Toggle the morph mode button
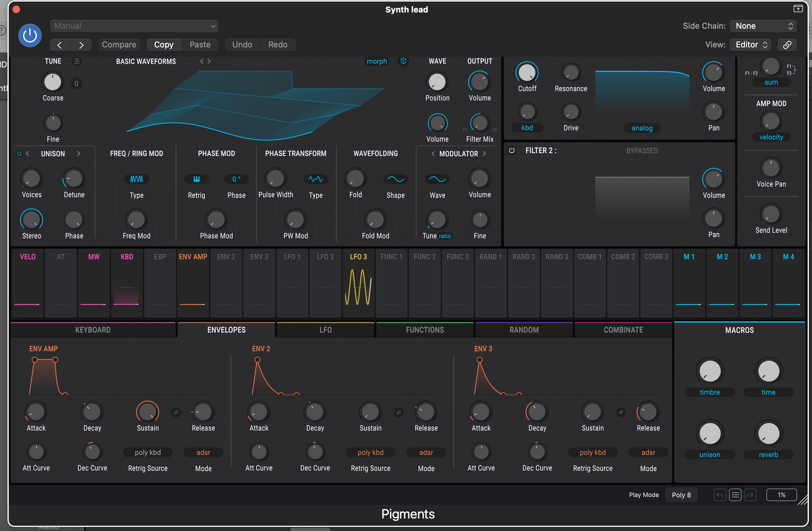Image resolution: width=812 pixels, height=531 pixels. point(377,61)
